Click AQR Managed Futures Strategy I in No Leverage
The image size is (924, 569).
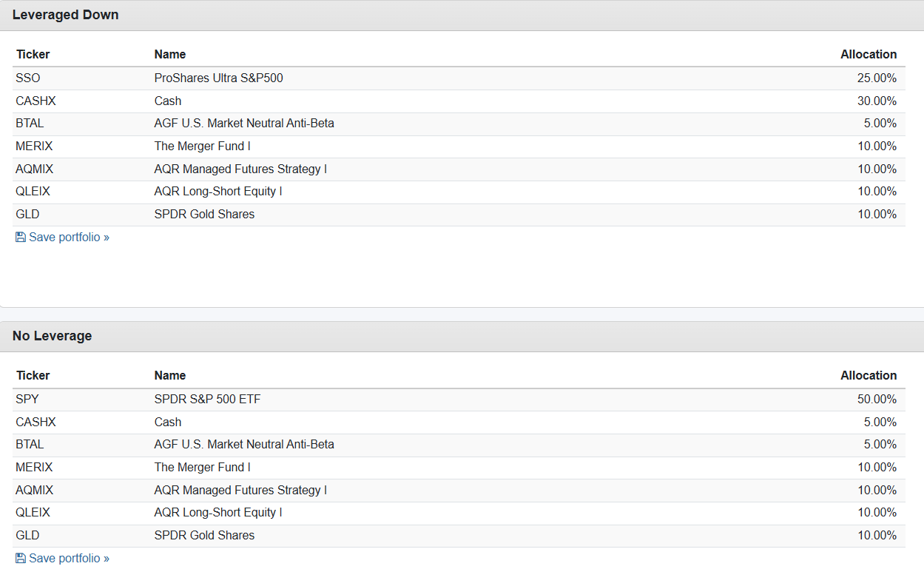tap(240, 490)
